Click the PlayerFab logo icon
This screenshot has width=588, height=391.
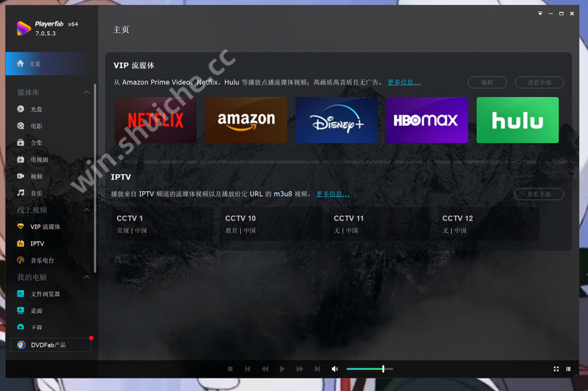[x=23, y=28]
